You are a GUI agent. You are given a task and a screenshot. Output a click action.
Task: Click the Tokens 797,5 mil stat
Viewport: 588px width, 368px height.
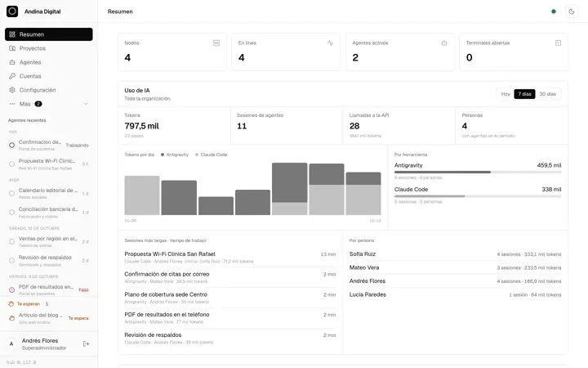(175, 125)
